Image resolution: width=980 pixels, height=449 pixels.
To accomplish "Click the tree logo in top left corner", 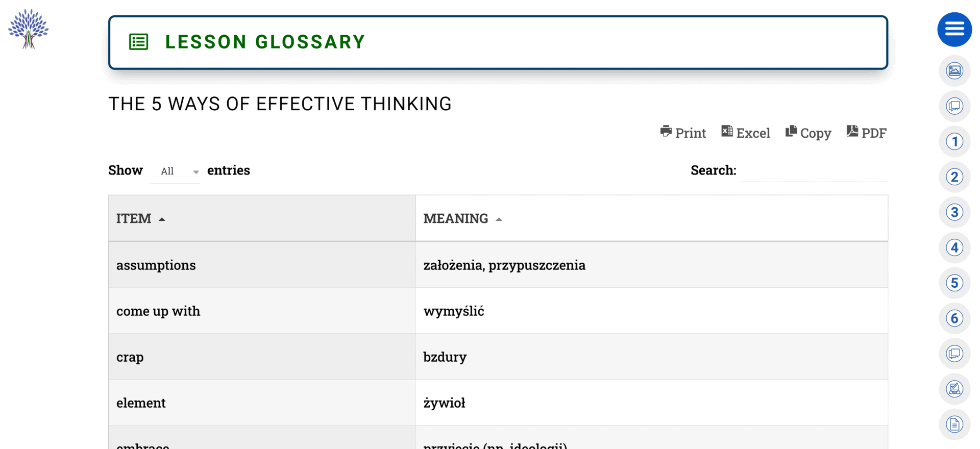I will pyautogui.click(x=28, y=29).
